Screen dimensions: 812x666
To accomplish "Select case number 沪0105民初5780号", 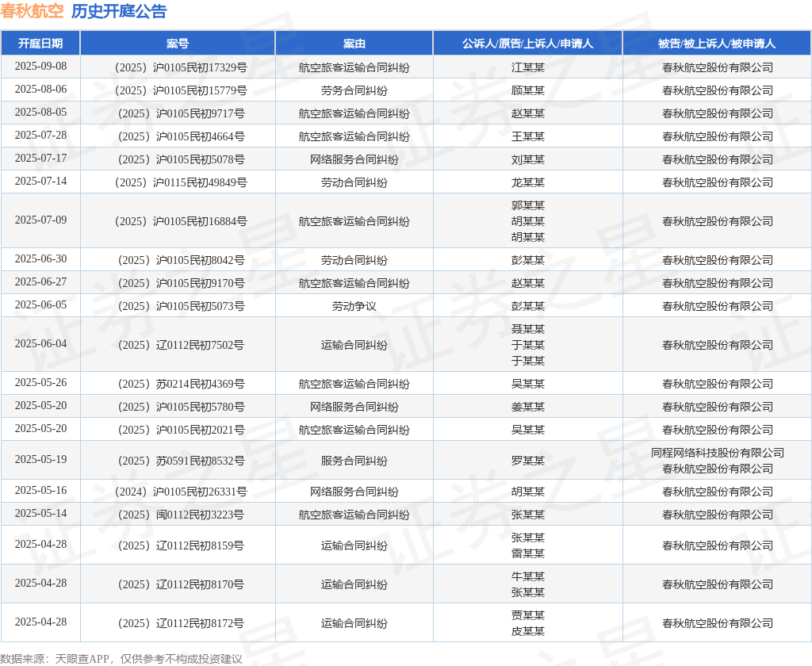I will [x=182, y=407].
